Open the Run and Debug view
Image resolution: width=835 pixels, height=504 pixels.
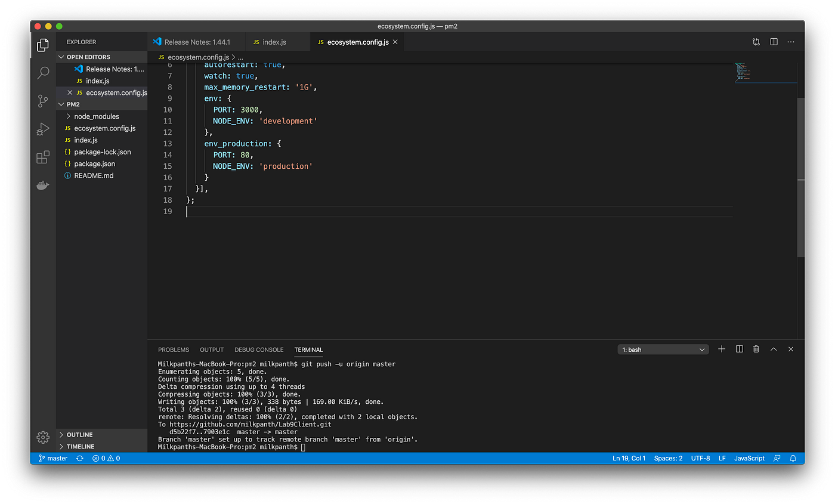click(43, 129)
